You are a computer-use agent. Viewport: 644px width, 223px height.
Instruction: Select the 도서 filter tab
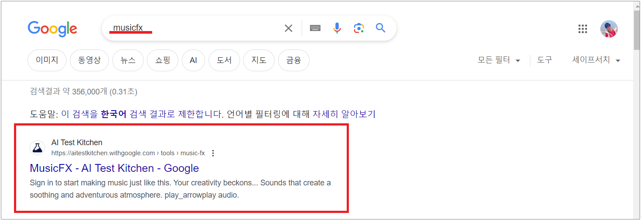224,60
